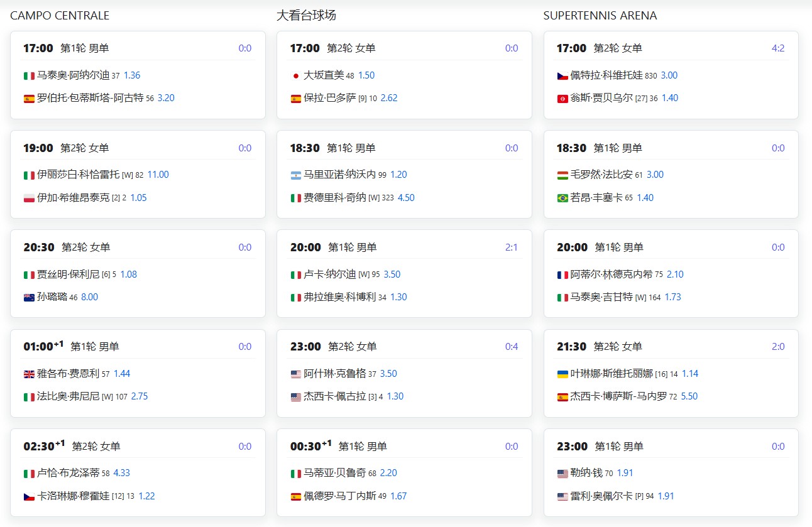812x527 pixels.
Task: Click the Hungary flag beside 毛罗然·法比安
Action: coord(562,175)
